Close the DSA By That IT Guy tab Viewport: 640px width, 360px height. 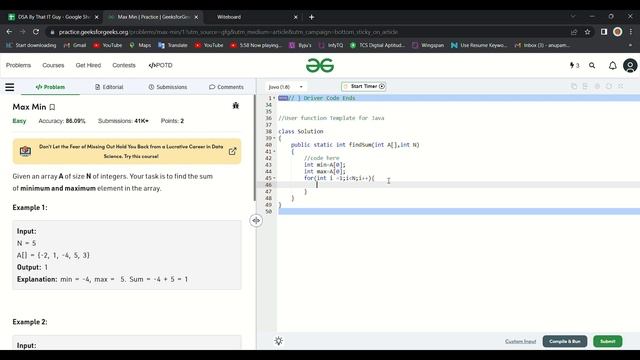tap(96, 17)
